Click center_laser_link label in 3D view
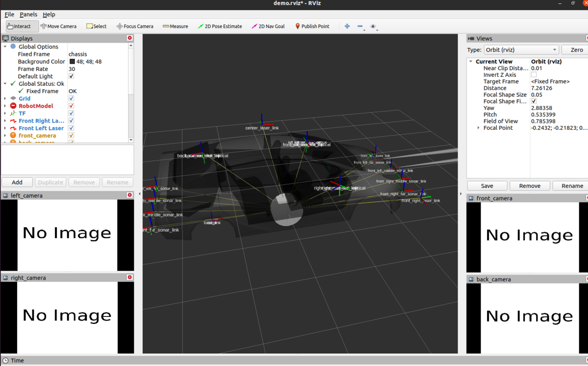Viewport: 588px width, 366px height. point(262,128)
